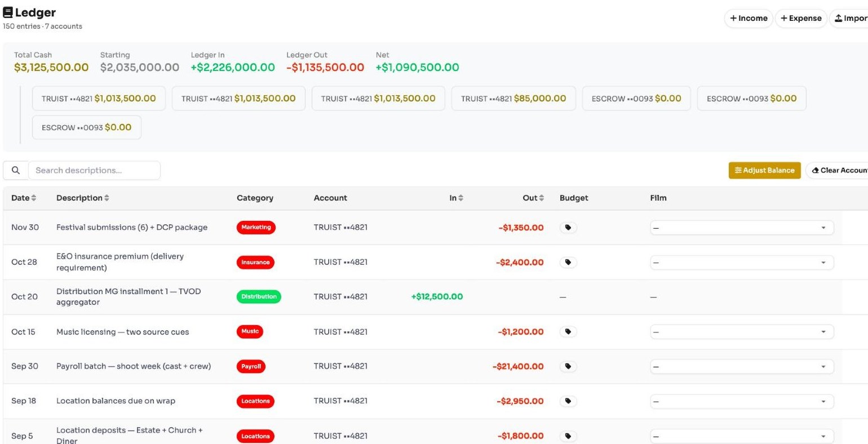Sort ledger by the Date column arrows

click(34, 198)
